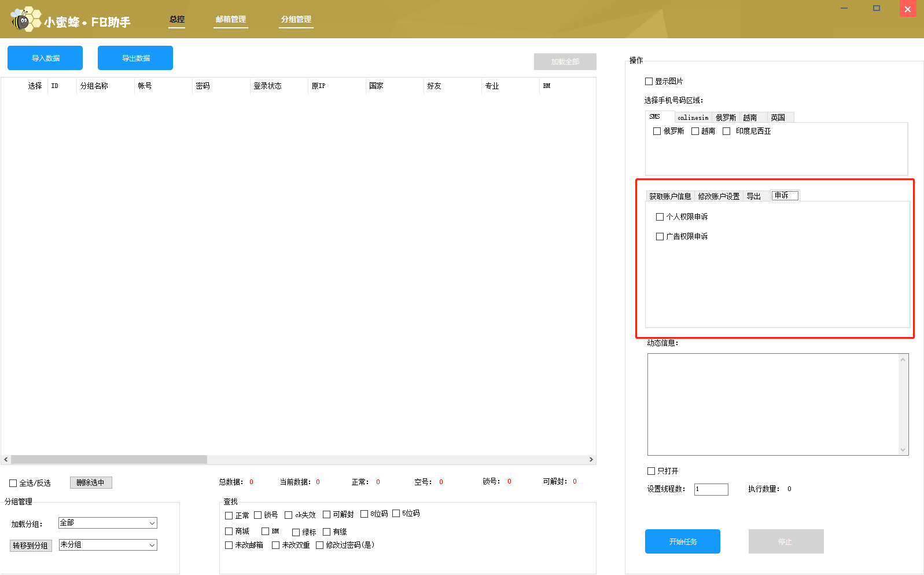The height and width of the screenshot is (575, 924).
Task: Open the 总控 tab
Action: 177,20
